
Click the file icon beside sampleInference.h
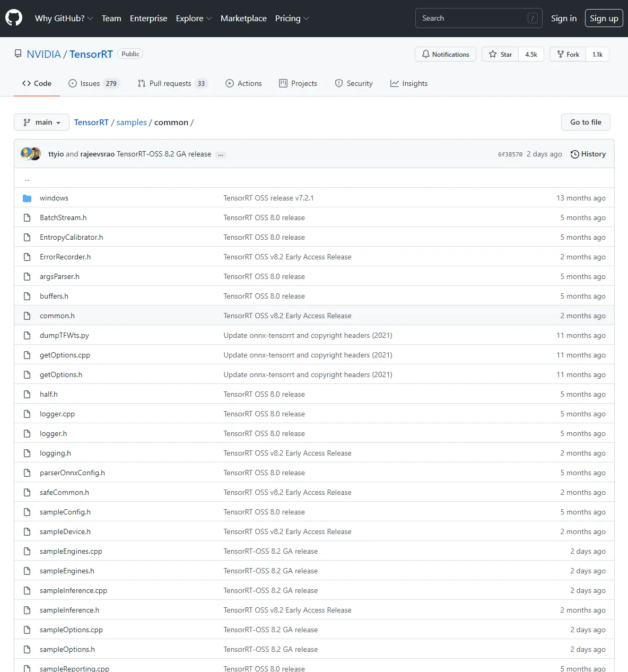(x=27, y=610)
